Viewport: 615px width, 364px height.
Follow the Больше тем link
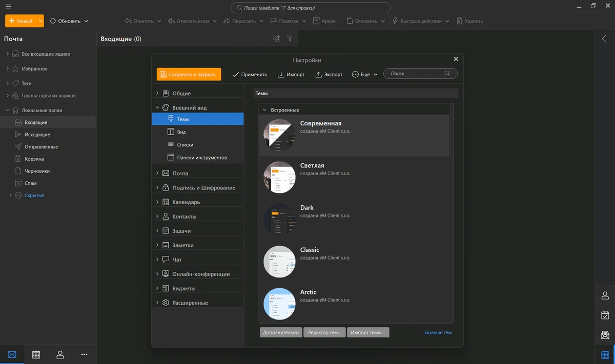coord(438,332)
